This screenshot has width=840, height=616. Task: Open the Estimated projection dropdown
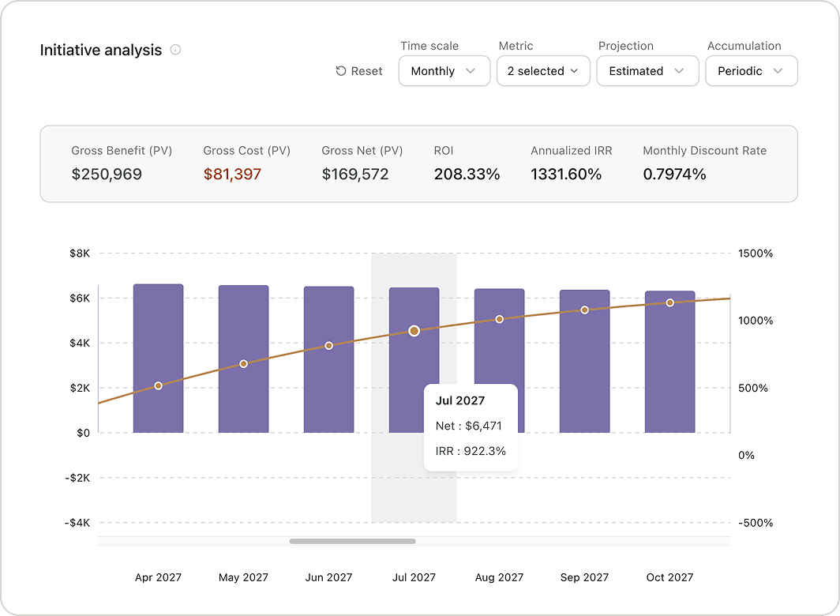pyautogui.click(x=647, y=71)
